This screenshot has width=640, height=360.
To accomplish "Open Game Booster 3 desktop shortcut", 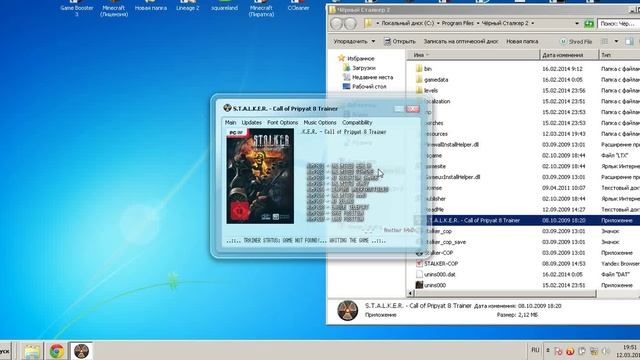I will (77, 9).
